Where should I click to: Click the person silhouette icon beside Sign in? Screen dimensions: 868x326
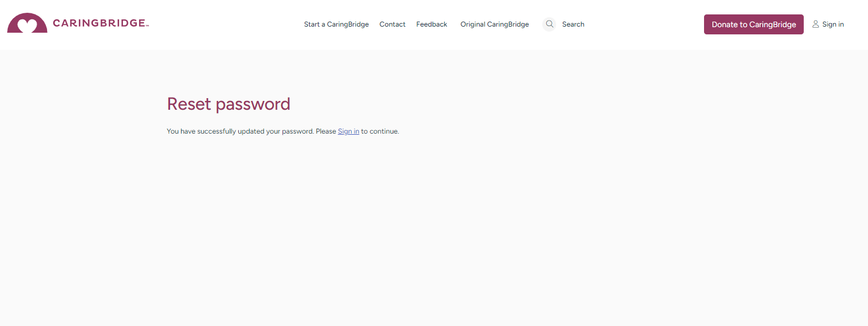coord(815,24)
